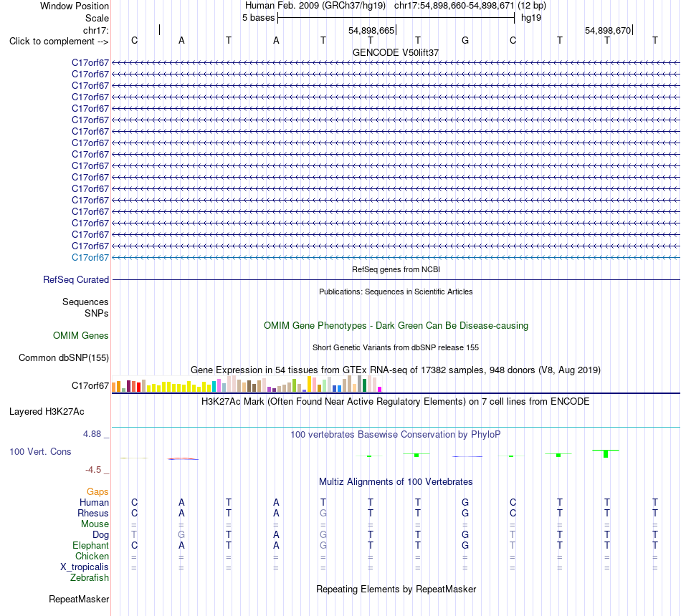
Task: Click the 'RepeatMasker' track label
Action: 79,599
